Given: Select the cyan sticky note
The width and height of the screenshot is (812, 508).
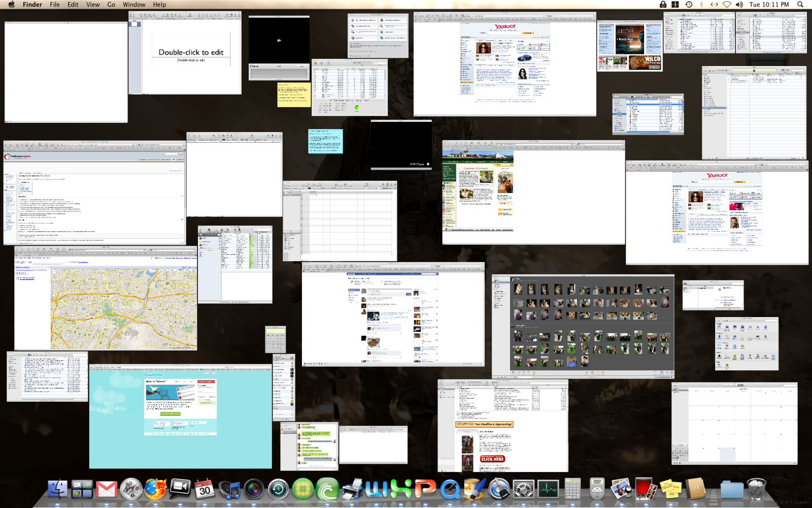Looking at the screenshot, I should pos(325,141).
